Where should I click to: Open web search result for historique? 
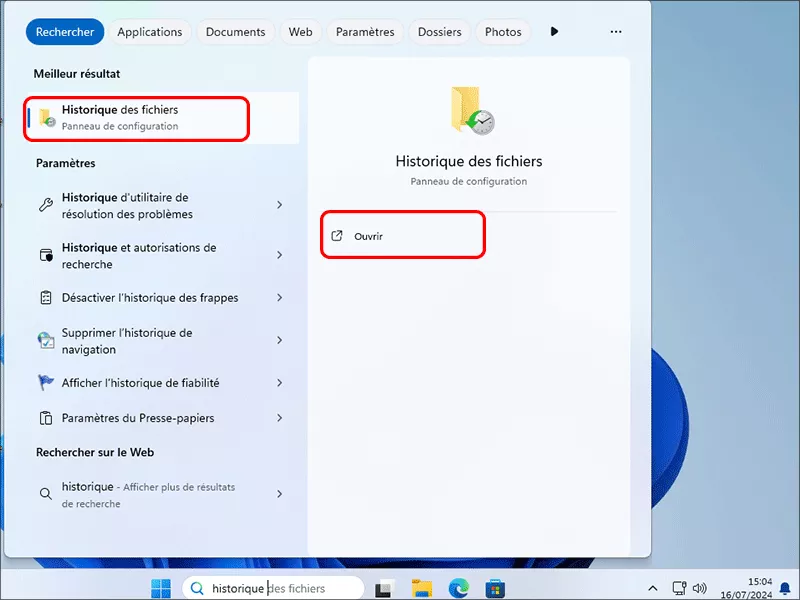pos(150,495)
